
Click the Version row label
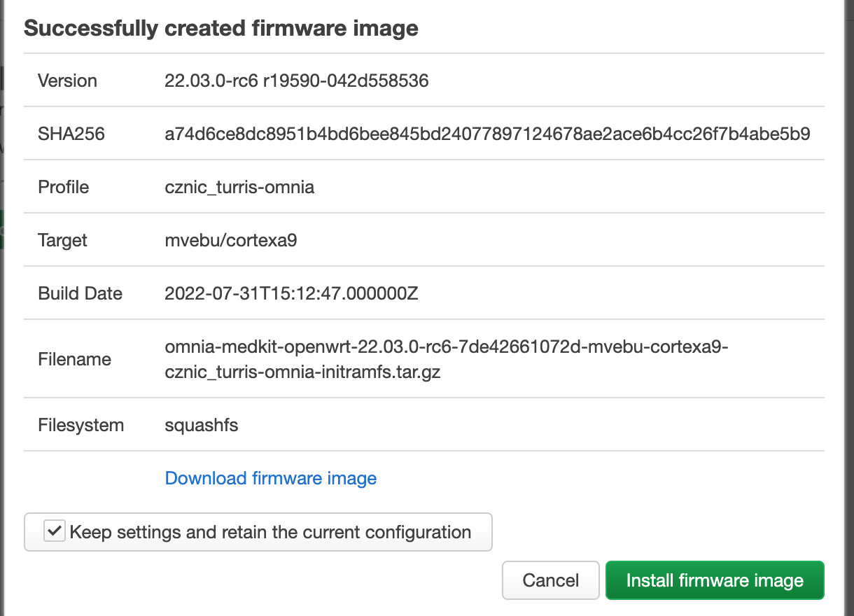[x=67, y=80]
